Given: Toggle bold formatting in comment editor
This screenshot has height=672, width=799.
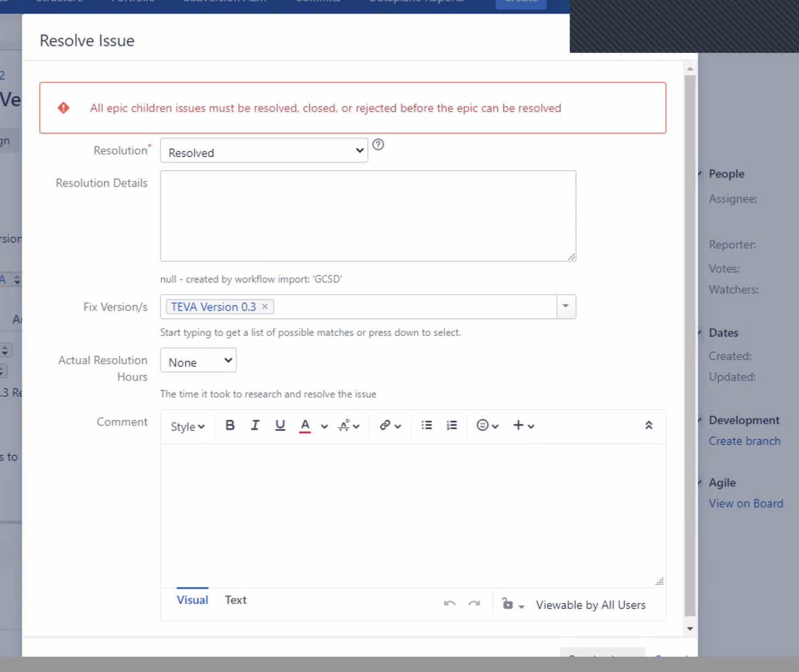Looking at the screenshot, I should 230,425.
